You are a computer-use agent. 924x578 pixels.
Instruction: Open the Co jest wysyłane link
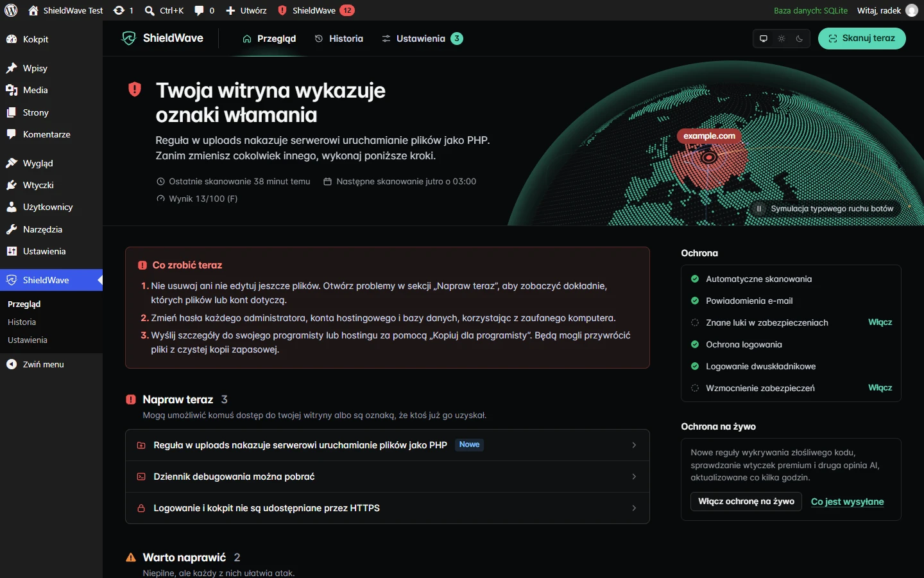[x=847, y=502]
